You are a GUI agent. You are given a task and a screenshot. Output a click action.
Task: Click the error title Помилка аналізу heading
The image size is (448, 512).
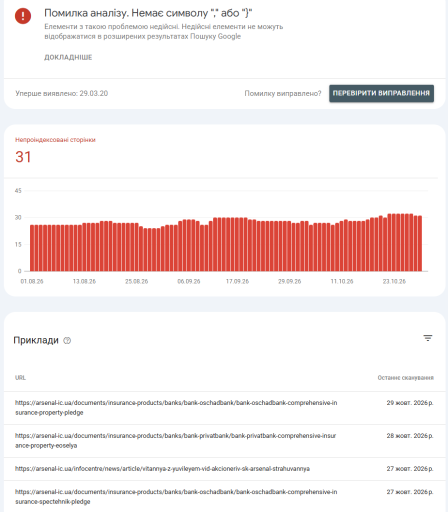[148, 13]
